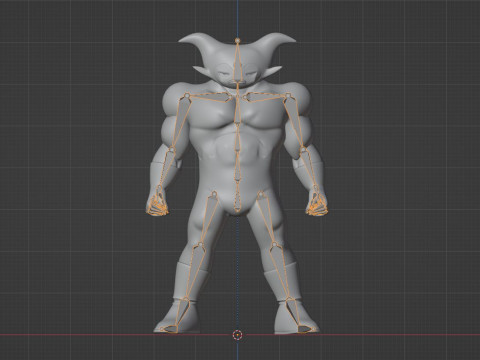
Task: Select the shoulder bone on the screen's right side
Action: [265, 96]
